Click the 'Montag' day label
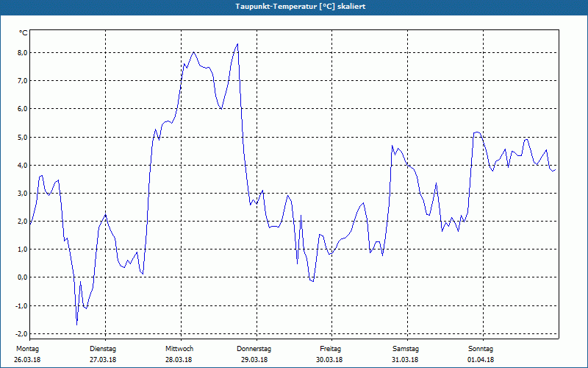 click(x=27, y=349)
